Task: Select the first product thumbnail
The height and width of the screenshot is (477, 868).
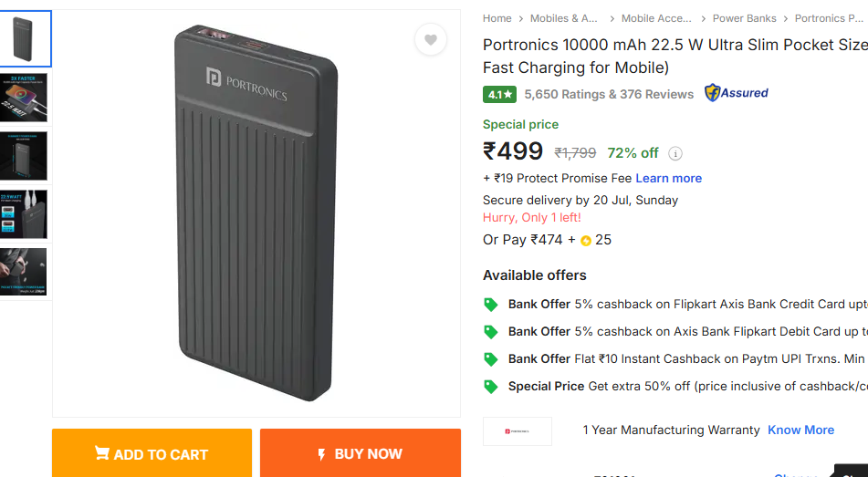Action: (26, 39)
